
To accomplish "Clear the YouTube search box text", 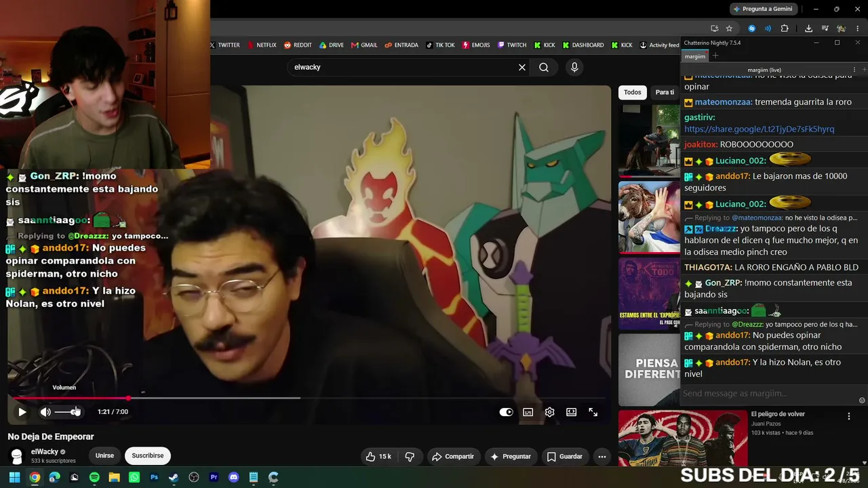I will 522,67.
